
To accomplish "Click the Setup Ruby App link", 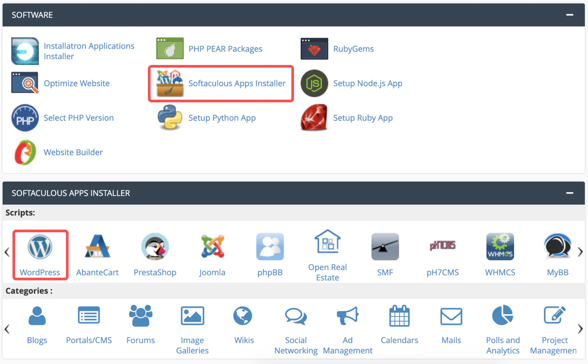I will [363, 118].
